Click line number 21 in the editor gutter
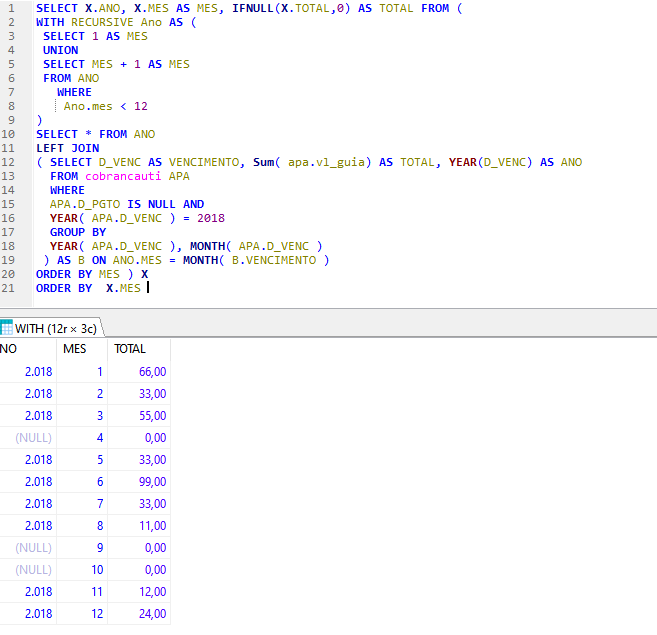Viewport: 657px width, 635px height. 9,288
